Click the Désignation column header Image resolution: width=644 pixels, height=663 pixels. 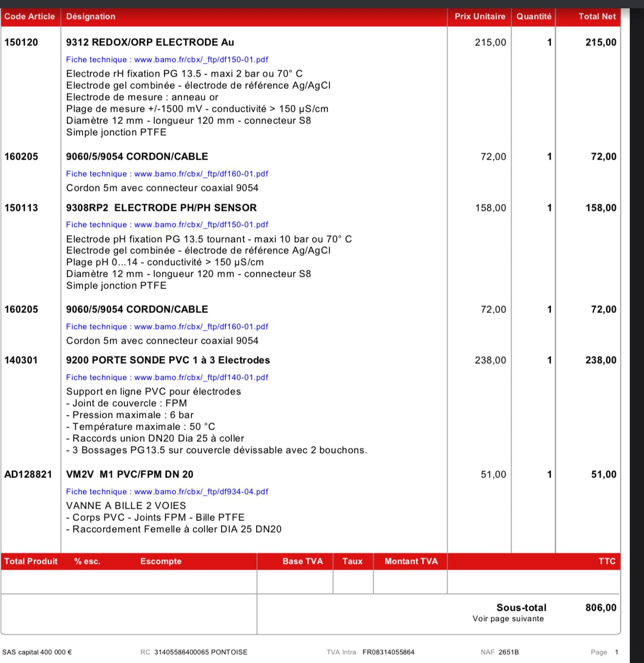coord(91,17)
